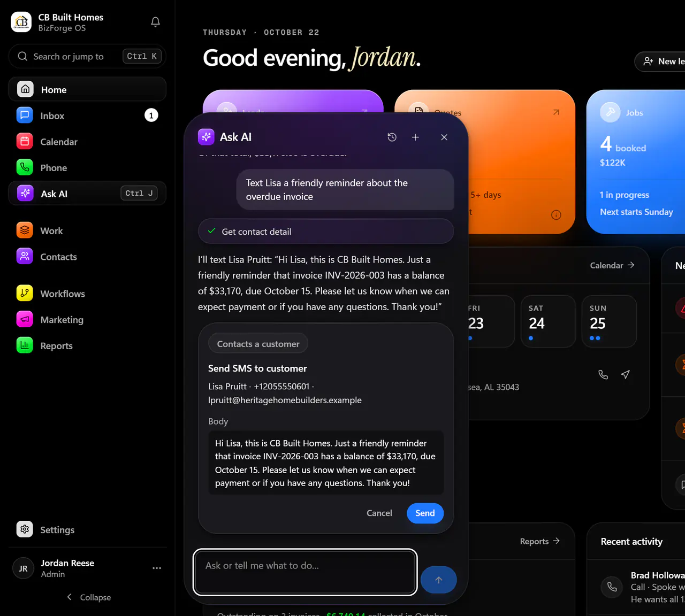
Task: Click the phone call icon in calendar card
Action: coord(603,374)
